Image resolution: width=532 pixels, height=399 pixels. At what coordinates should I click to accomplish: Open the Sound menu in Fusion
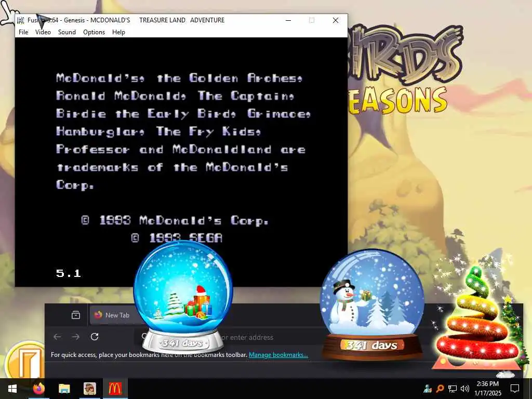(x=67, y=32)
